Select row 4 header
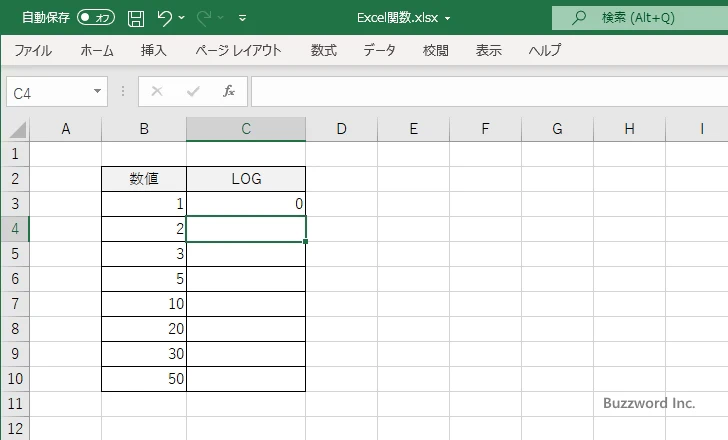Screen dimensions: 728x440 15,229
